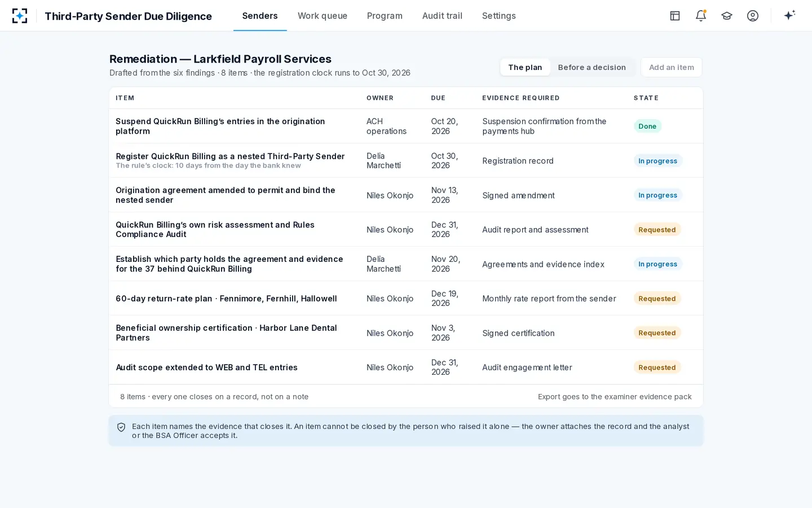This screenshot has height=508, width=812.
Task: Click Requested badge for Signed certification row
Action: 657,333
